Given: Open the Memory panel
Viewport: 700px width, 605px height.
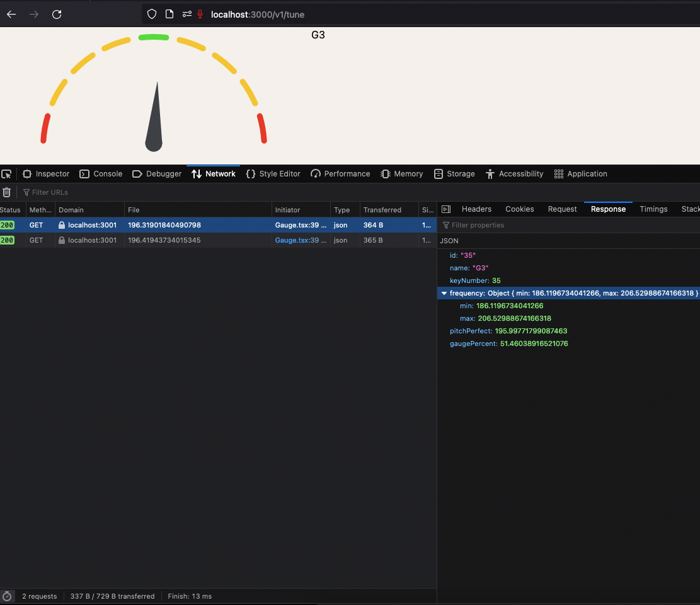Looking at the screenshot, I should [x=401, y=174].
